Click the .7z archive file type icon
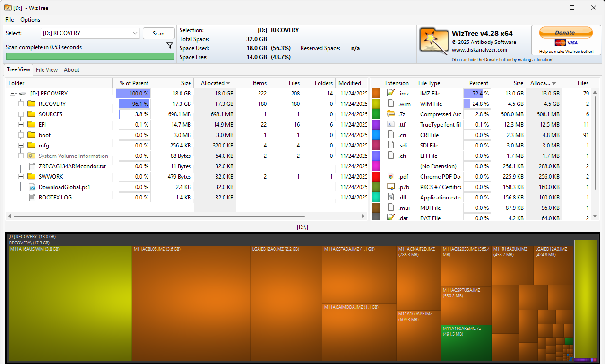 tap(391, 114)
